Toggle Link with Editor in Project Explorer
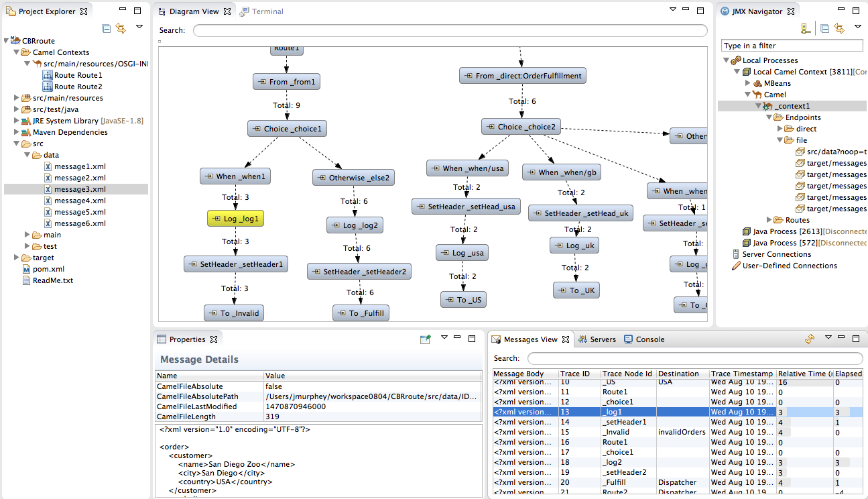This screenshot has height=499, width=868. pyautogui.click(x=121, y=28)
